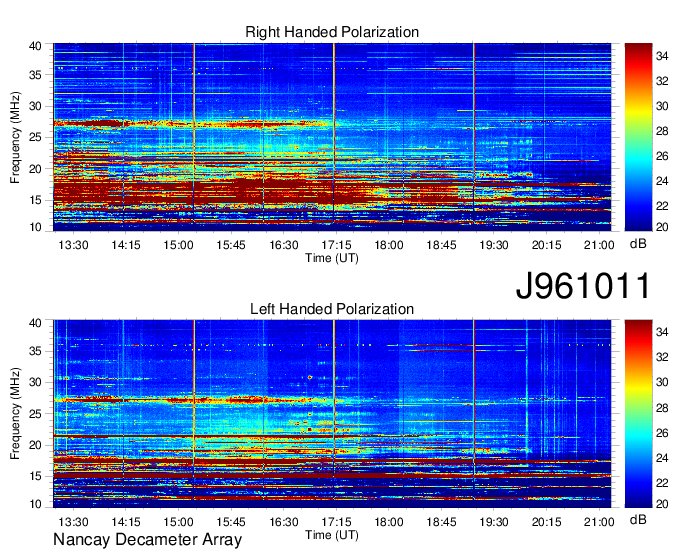Click the 16:30 time tick of left-handed plot
This screenshot has width=680, height=552.
point(284,522)
